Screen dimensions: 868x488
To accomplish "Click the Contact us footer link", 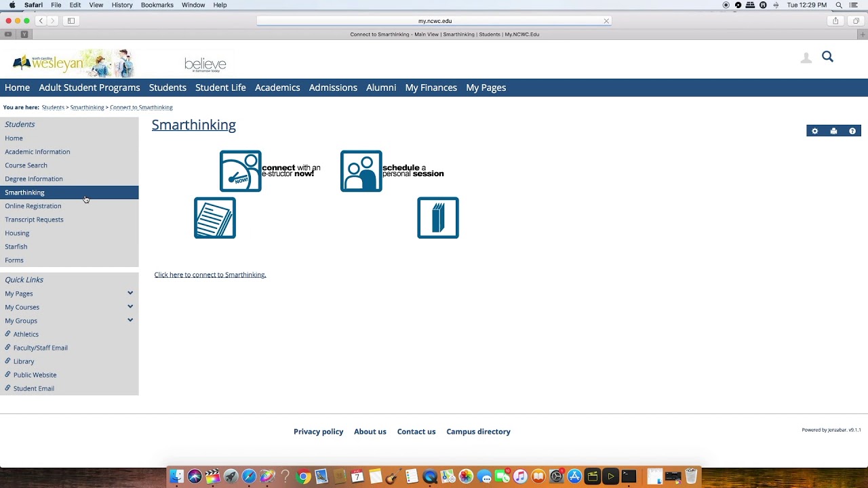I will pyautogui.click(x=416, y=432).
